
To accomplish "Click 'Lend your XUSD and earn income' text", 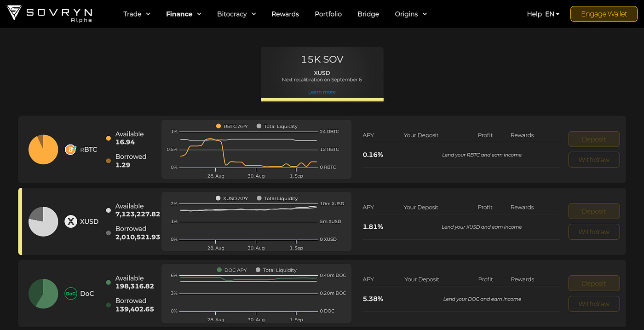I will coord(482,227).
